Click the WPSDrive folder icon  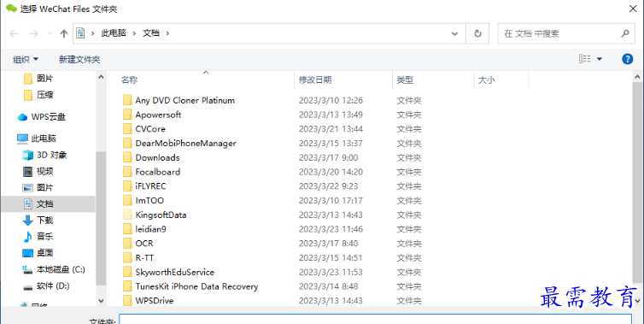127,301
